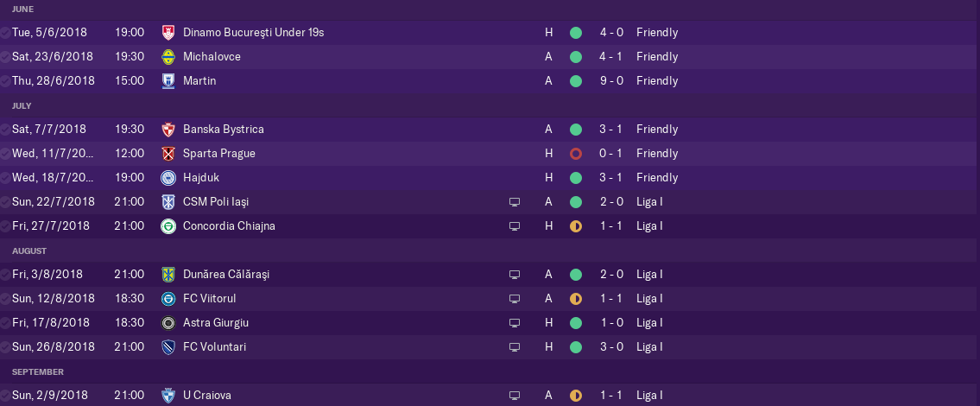The height and width of the screenshot is (406, 980).
Task: Select the Friendly label on Banska Bystrica row
Action: pyautogui.click(x=657, y=130)
